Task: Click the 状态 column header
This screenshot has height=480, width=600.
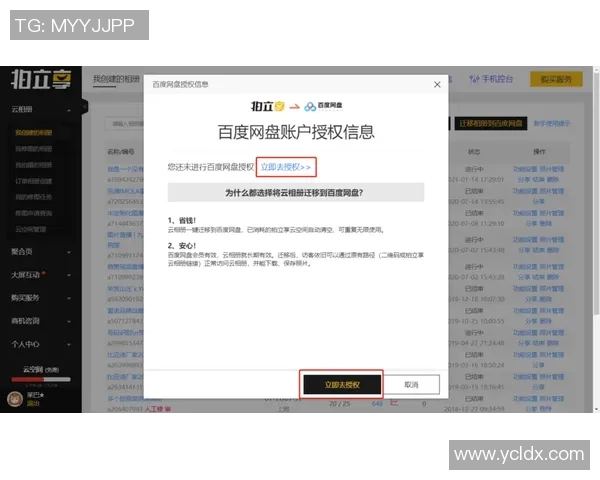Action: (x=474, y=152)
